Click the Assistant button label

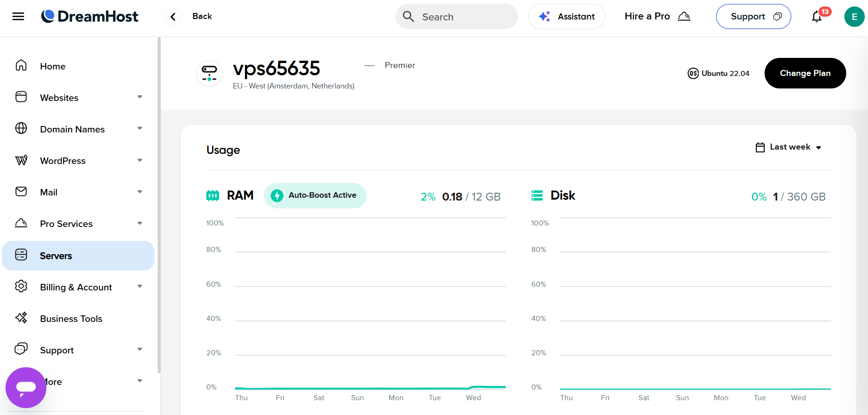pyautogui.click(x=576, y=17)
